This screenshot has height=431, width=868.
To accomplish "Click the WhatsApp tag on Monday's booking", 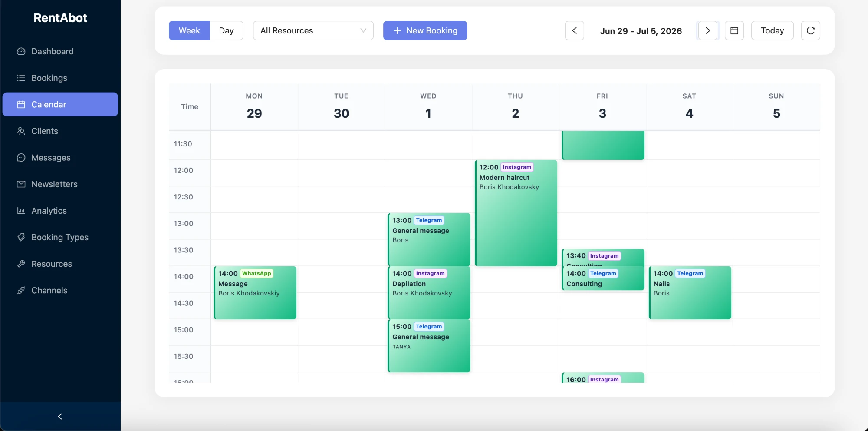I will pyautogui.click(x=256, y=273).
